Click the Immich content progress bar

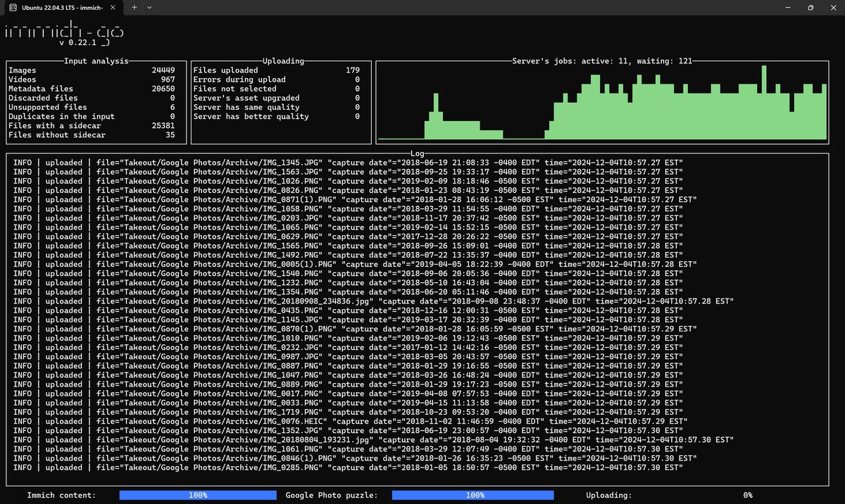198,495
